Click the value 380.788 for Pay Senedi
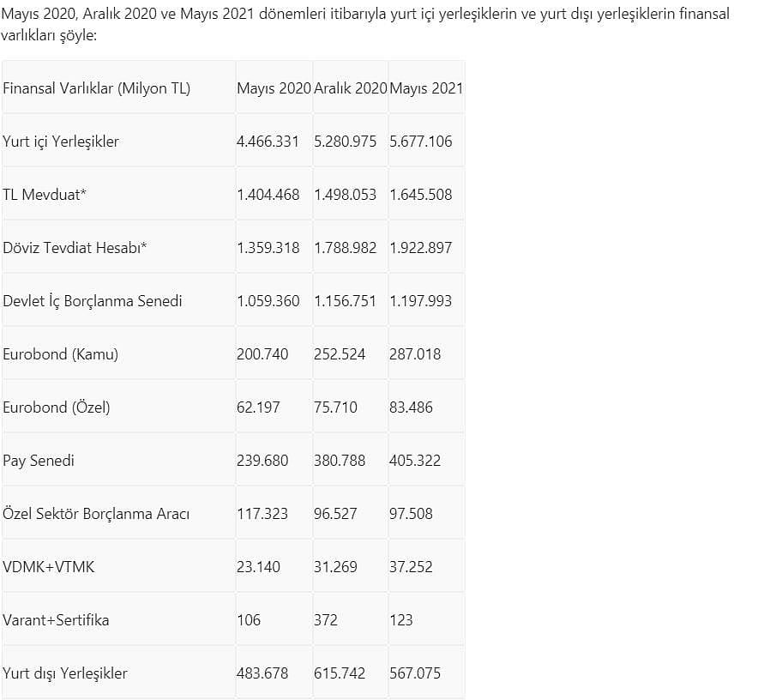The height and width of the screenshot is (700, 758). tap(340, 461)
